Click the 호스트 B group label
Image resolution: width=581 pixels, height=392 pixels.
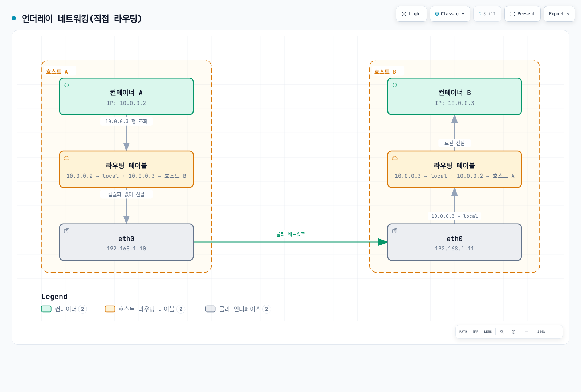[x=385, y=72]
